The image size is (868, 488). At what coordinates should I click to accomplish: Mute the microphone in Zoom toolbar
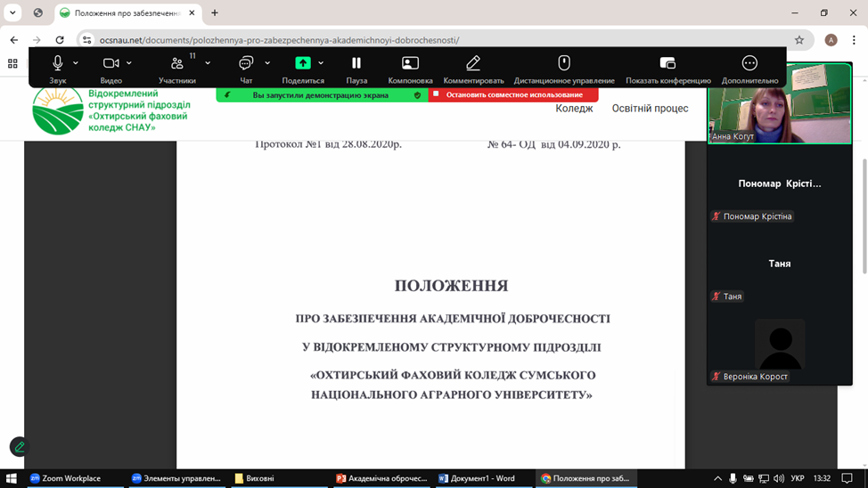tap(58, 68)
